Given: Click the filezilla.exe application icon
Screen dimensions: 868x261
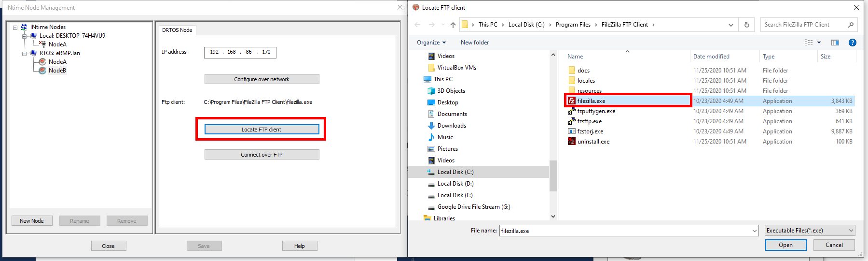Looking at the screenshot, I should (572, 101).
